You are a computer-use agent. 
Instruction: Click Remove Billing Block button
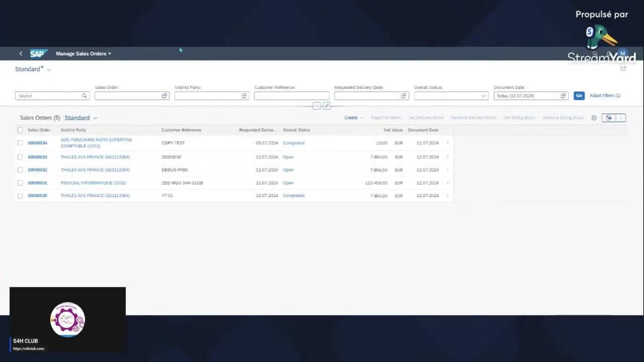click(x=563, y=118)
